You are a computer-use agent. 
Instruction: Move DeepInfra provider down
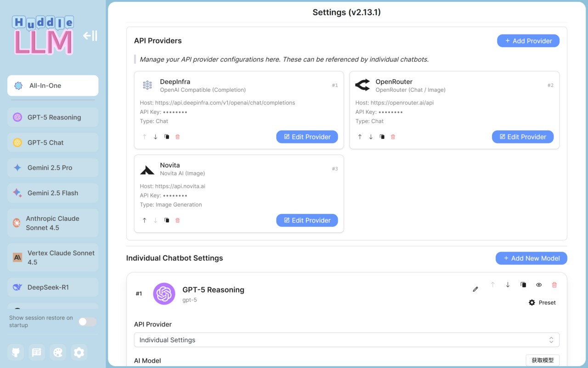point(155,137)
